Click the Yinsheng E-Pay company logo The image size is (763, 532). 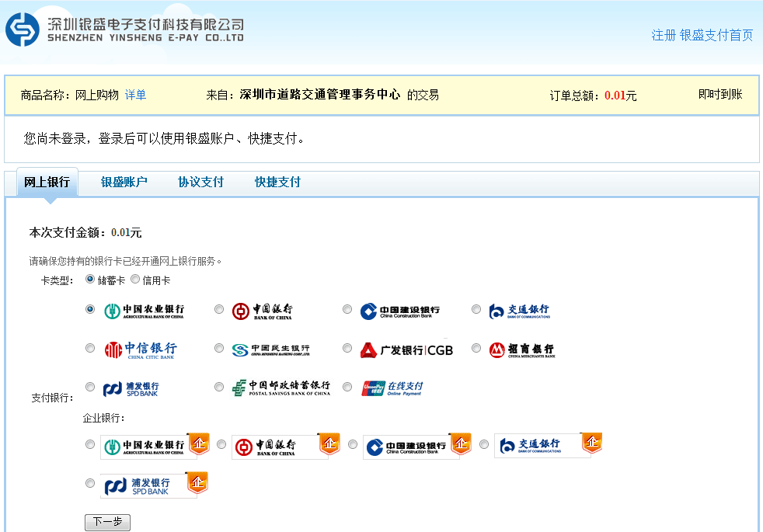pos(124,30)
